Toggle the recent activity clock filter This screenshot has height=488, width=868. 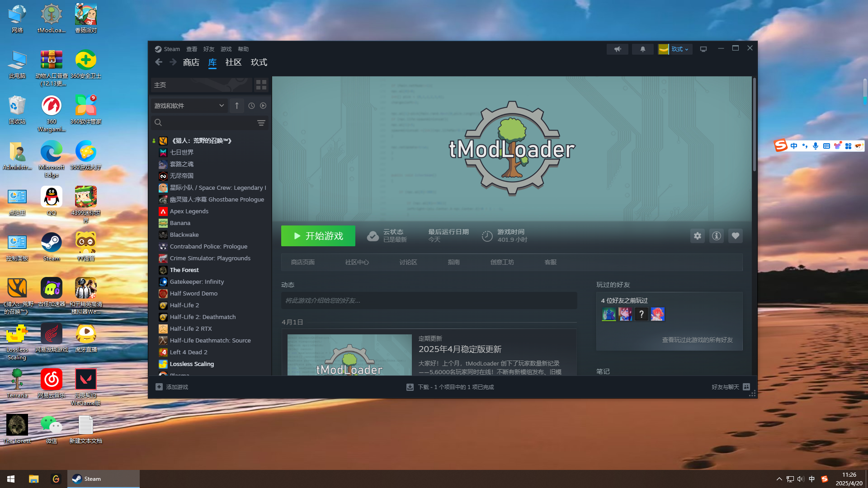(x=252, y=106)
